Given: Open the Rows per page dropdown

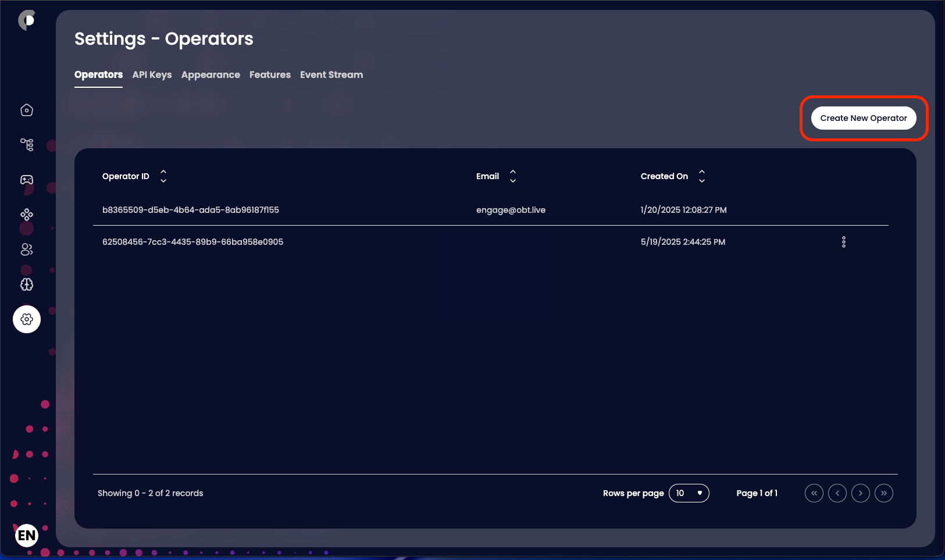Looking at the screenshot, I should (x=689, y=493).
